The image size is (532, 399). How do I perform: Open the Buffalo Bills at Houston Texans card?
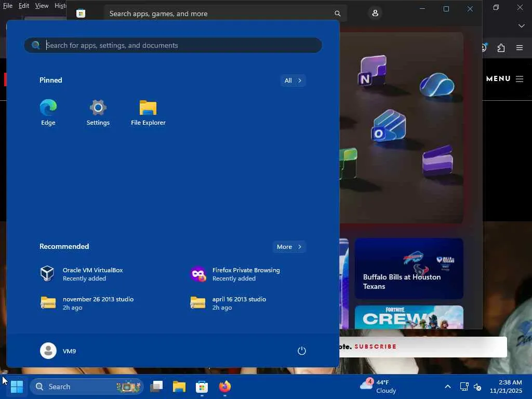[409, 269]
